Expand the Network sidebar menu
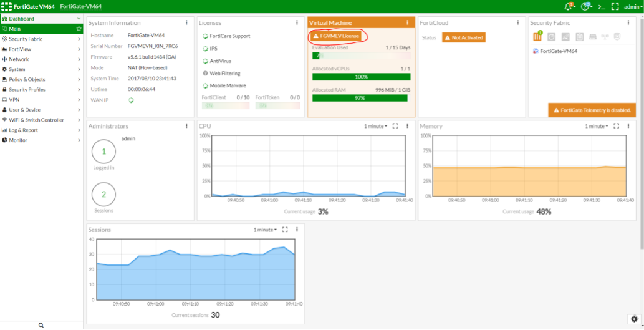 point(42,59)
